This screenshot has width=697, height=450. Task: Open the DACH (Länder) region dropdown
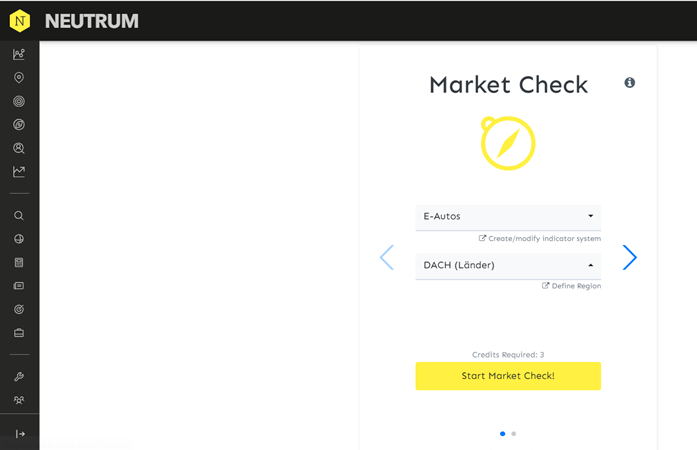(508, 265)
